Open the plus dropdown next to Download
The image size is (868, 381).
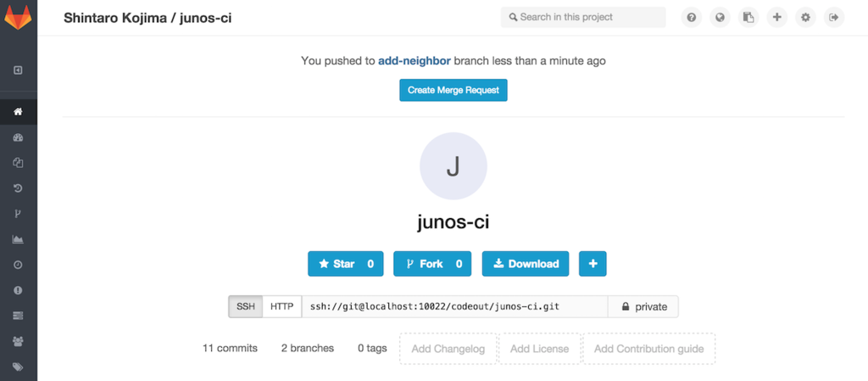(x=593, y=264)
